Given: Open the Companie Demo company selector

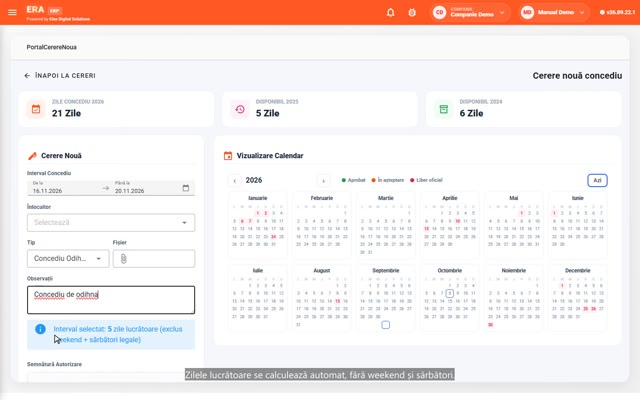Looking at the screenshot, I should click(x=471, y=12).
